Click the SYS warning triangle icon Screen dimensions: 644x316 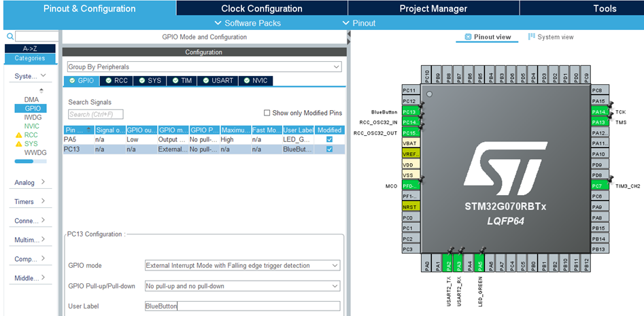(18, 144)
